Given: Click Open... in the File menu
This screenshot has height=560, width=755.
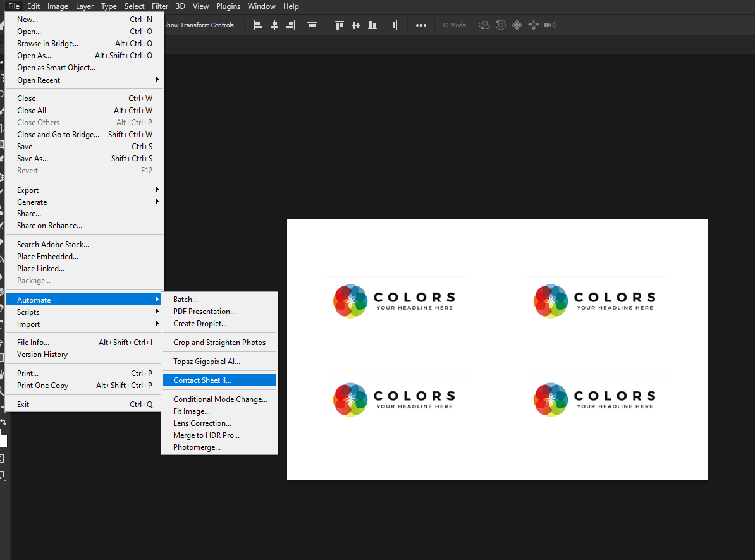Looking at the screenshot, I should [84, 31].
